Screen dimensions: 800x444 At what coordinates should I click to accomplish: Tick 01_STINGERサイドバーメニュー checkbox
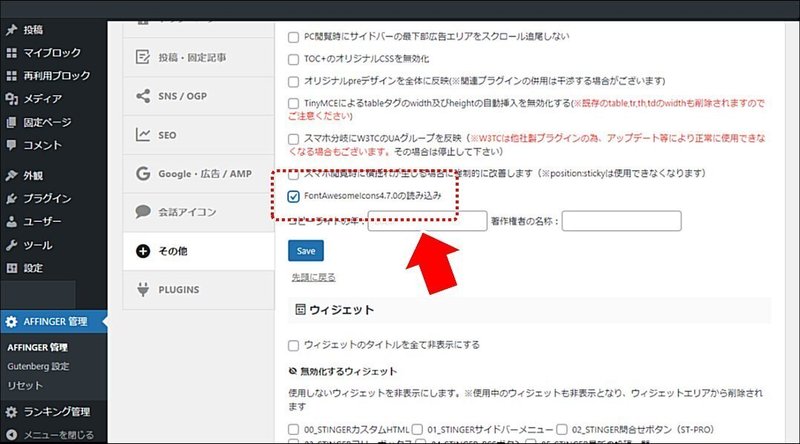coord(417,430)
